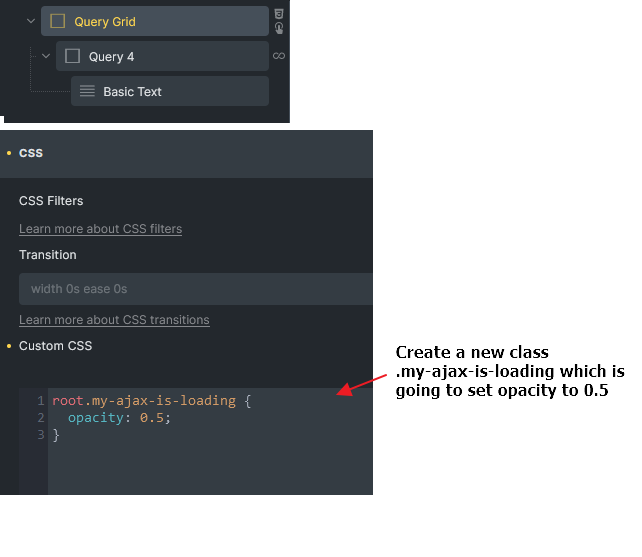Select the Basic Text element label
Screen dimensions: 642x557
click(132, 92)
